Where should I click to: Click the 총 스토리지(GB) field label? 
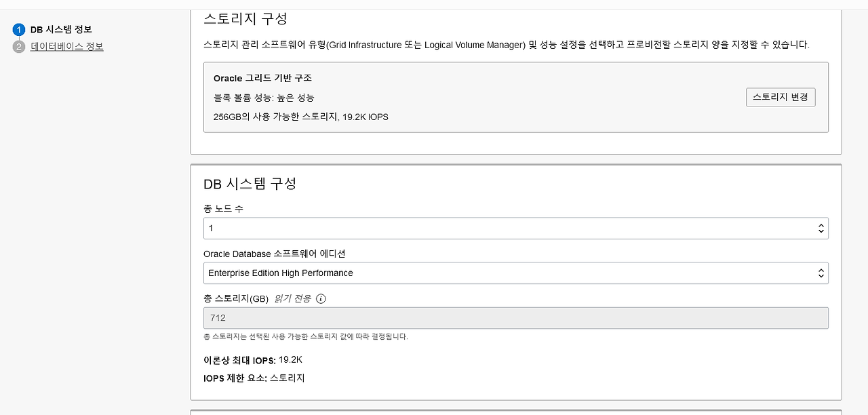click(236, 299)
